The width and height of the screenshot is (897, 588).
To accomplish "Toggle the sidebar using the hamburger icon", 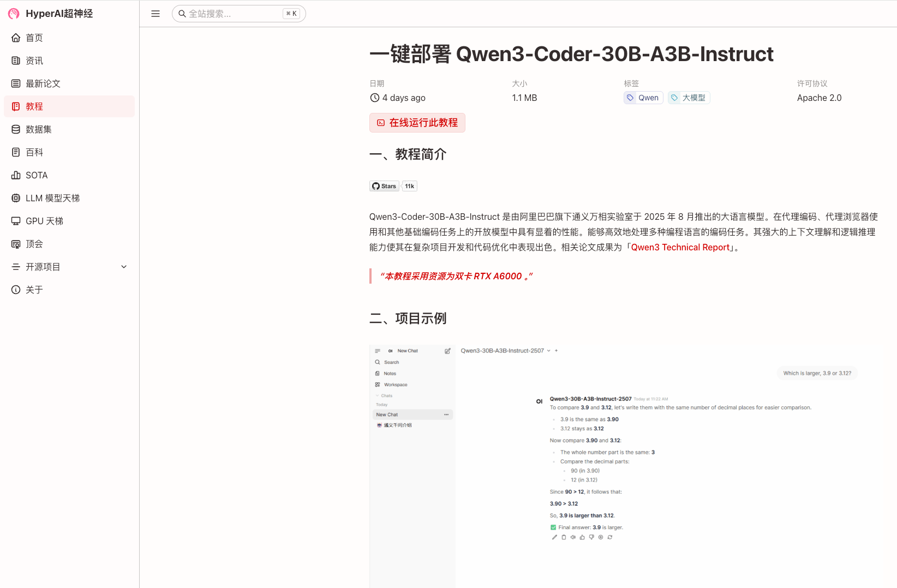I will coord(155,14).
